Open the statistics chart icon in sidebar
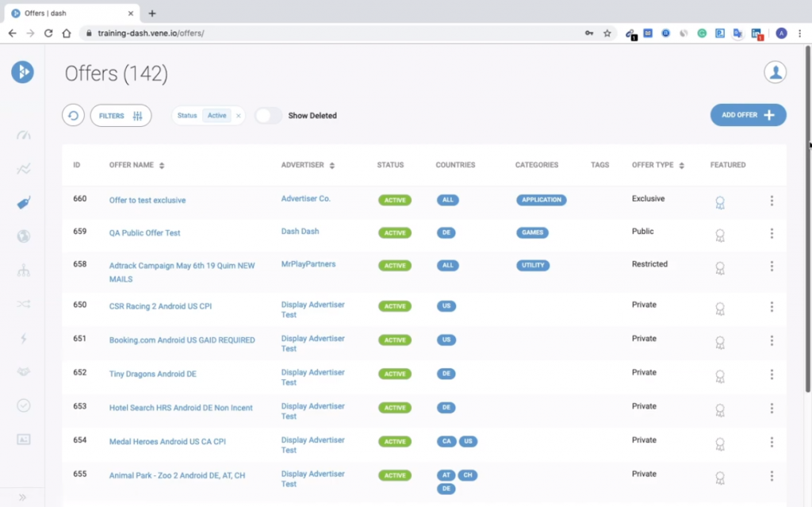 (24, 168)
